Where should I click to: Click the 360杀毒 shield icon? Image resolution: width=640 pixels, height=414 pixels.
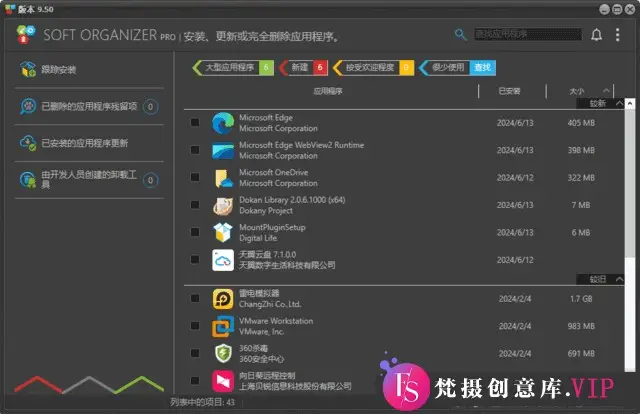tap(223, 353)
